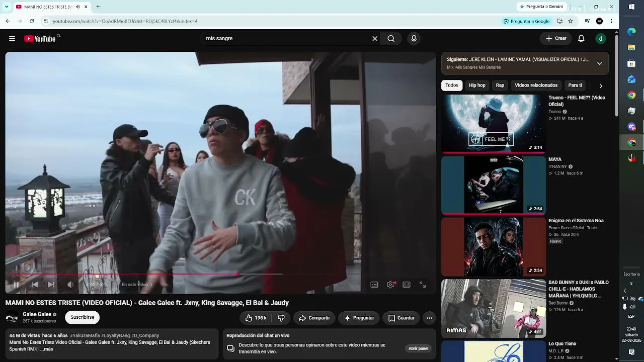Image resolution: width=644 pixels, height=362 pixels.
Task: Skip to the previous video
Action: click(35, 285)
